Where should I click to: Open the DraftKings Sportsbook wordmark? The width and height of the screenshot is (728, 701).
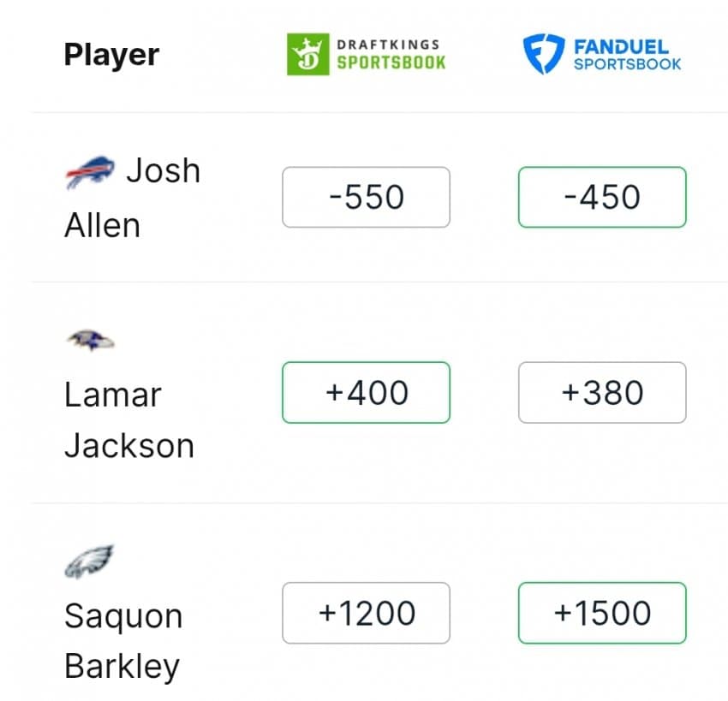(x=391, y=54)
